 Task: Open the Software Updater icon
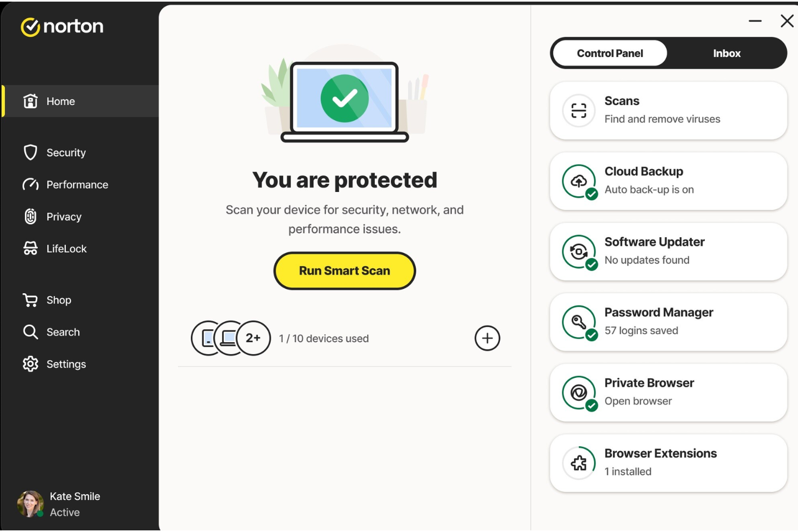pos(579,251)
